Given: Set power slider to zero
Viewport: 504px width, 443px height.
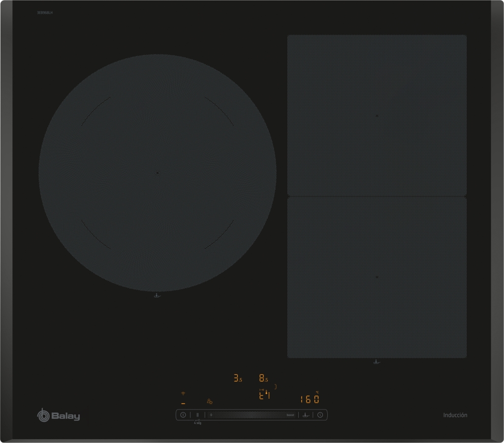Looking at the screenshot, I should pos(211,415).
